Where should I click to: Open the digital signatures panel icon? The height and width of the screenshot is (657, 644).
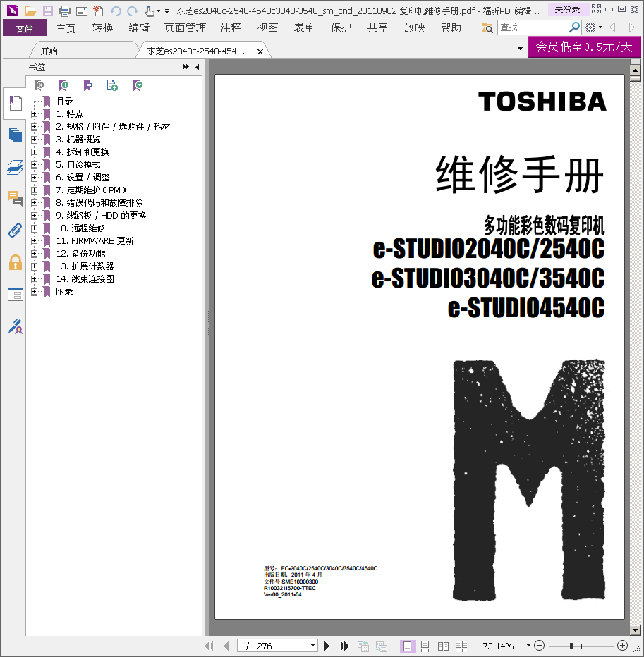pyautogui.click(x=16, y=326)
